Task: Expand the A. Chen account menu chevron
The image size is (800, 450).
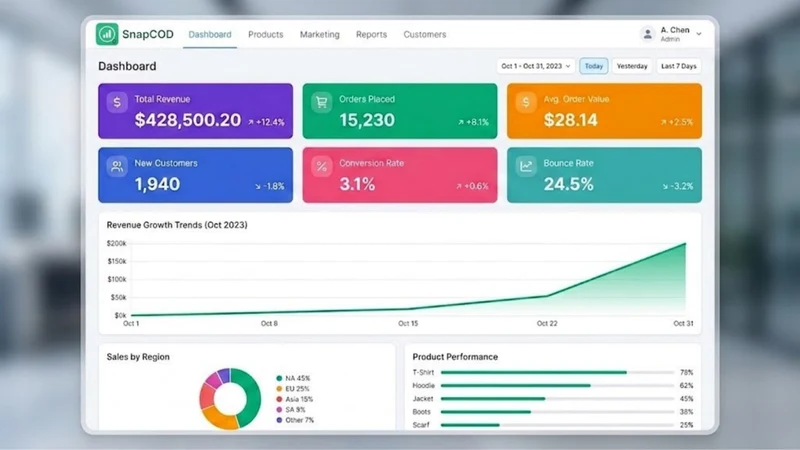Action: click(699, 34)
